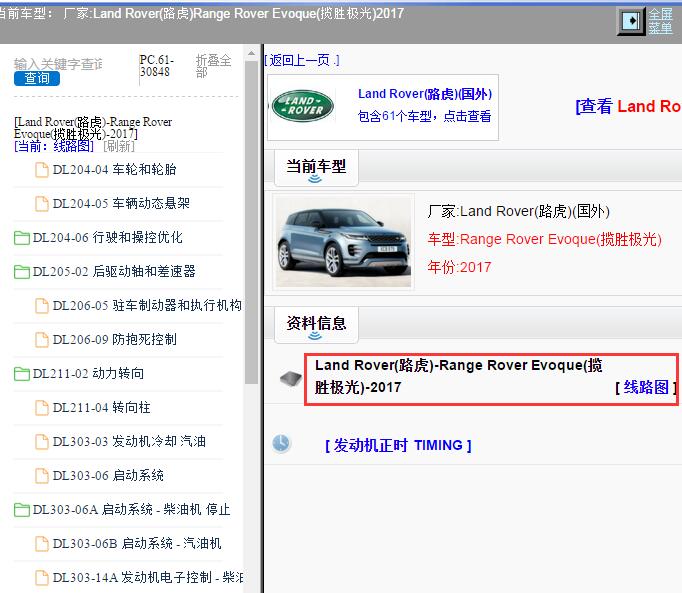Screen dimensions: 682x593
Task: Select the 当前车型 tab
Action: pos(316,168)
